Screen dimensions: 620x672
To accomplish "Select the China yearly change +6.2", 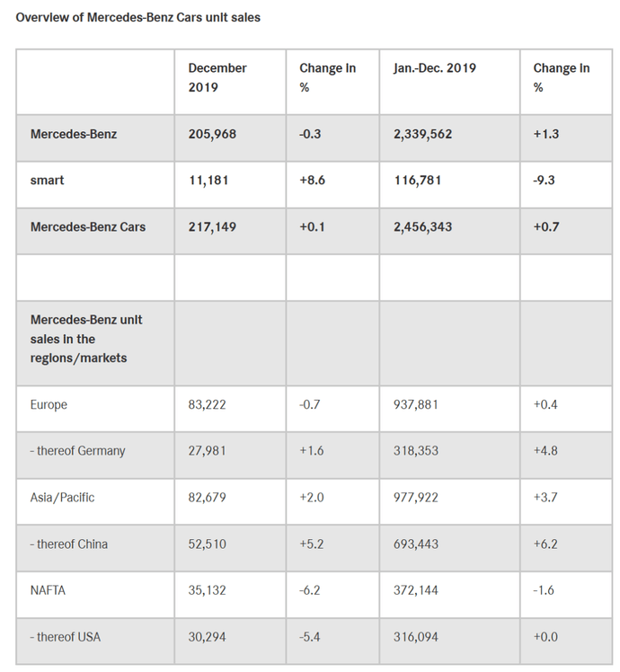I will [545, 544].
